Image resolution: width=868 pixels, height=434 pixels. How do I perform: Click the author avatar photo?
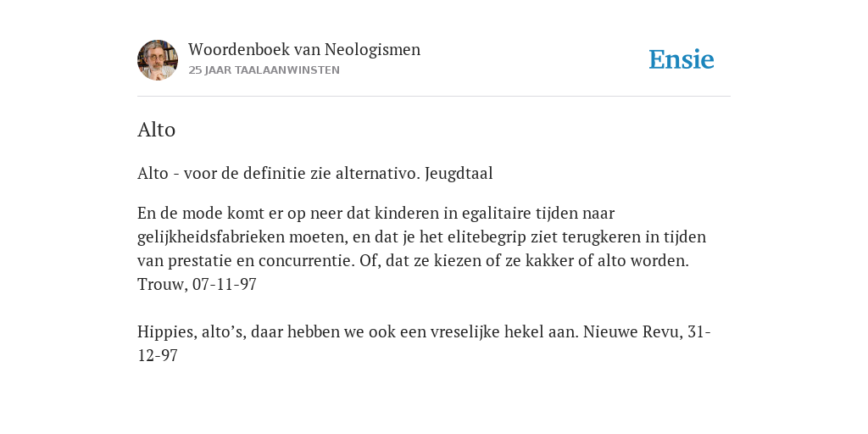(x=158, y=60)
